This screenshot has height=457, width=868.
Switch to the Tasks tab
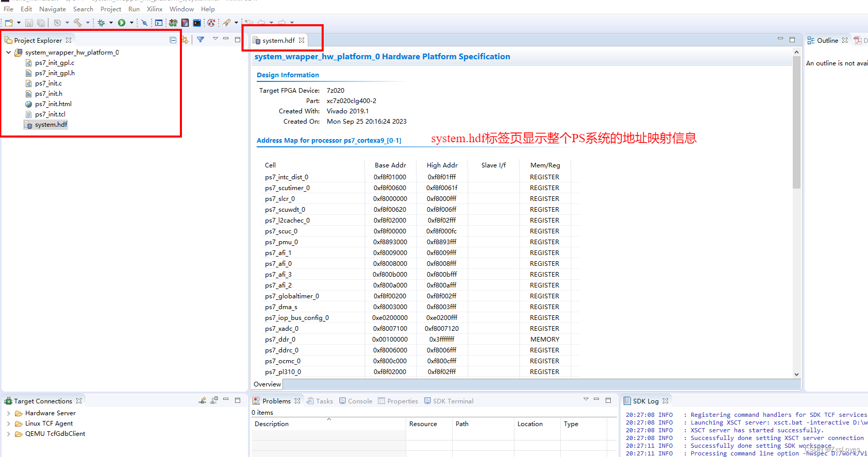click(x=320, y=401)
